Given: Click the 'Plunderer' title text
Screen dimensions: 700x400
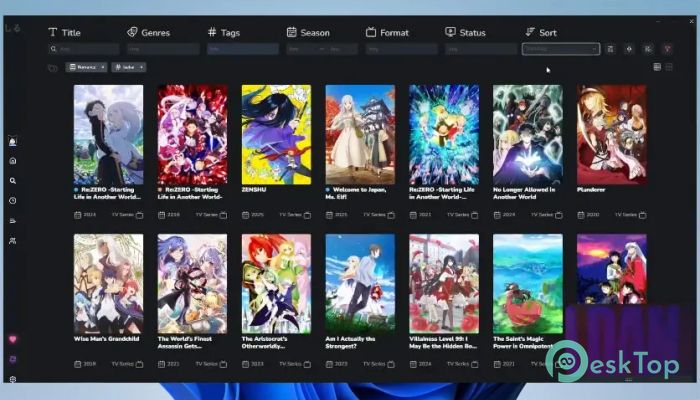Looking at the screenshot, I should [591, 190].
